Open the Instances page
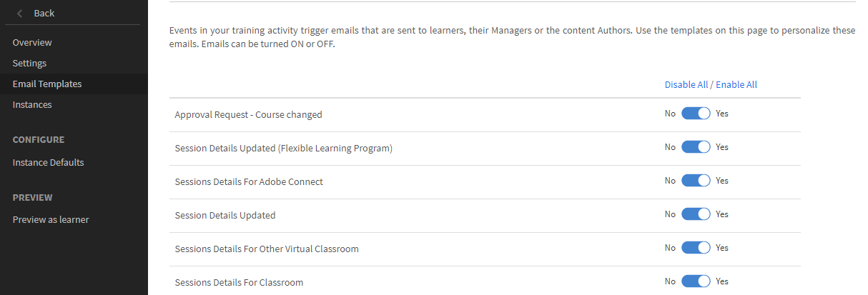 point(32,105)
